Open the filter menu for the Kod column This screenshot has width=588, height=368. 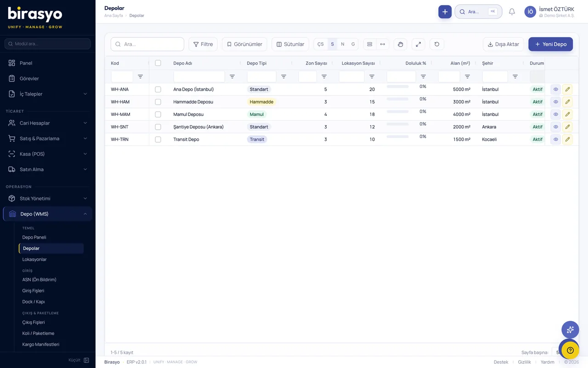[x=140, y=77]
